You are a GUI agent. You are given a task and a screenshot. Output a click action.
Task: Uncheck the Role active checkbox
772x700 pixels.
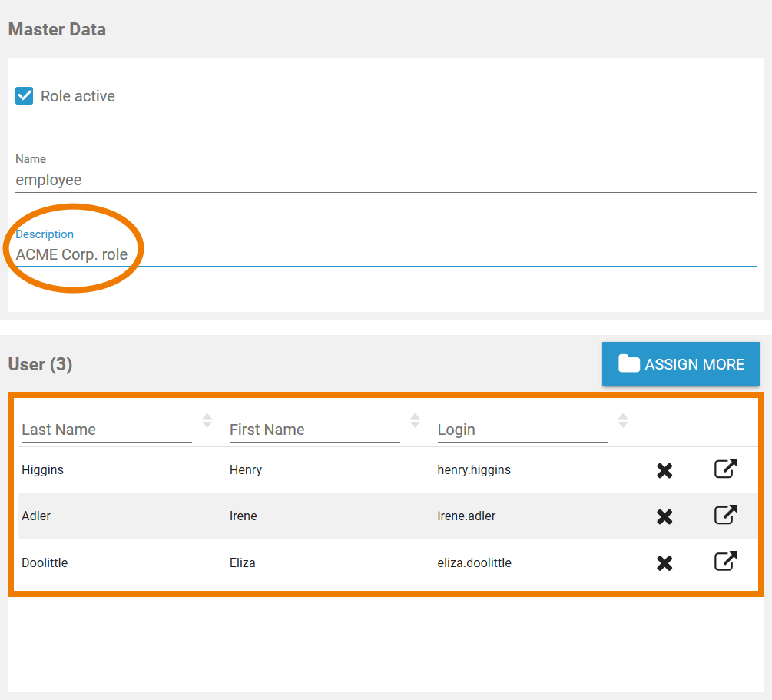pos(25,96)
